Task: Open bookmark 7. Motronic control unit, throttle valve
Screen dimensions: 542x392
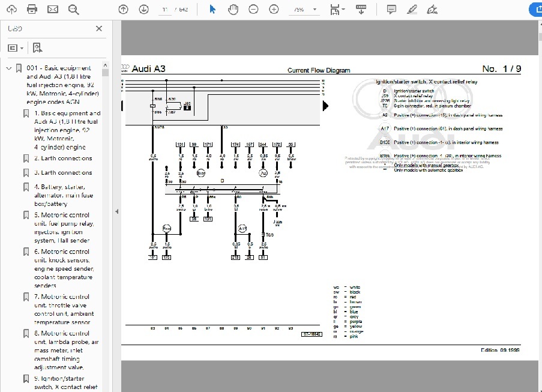Action: (64, 309)
